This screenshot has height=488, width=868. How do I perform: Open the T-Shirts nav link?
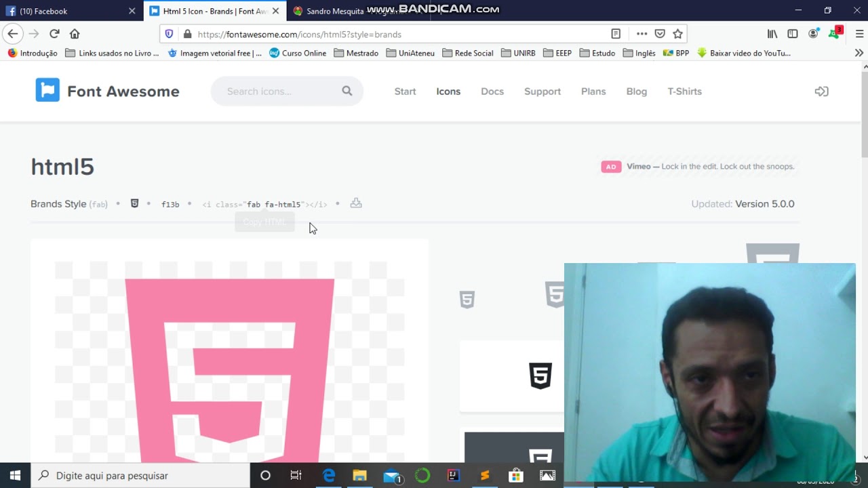point(684,91)
